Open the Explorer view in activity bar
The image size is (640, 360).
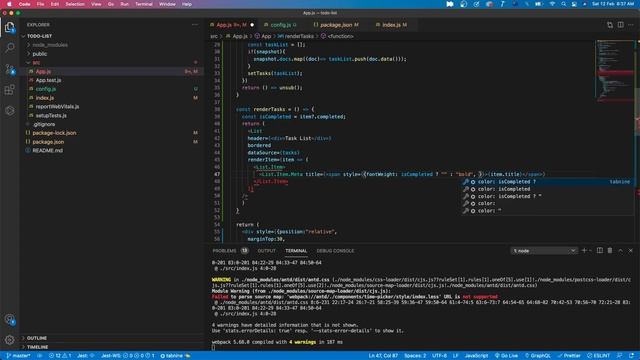9,28
